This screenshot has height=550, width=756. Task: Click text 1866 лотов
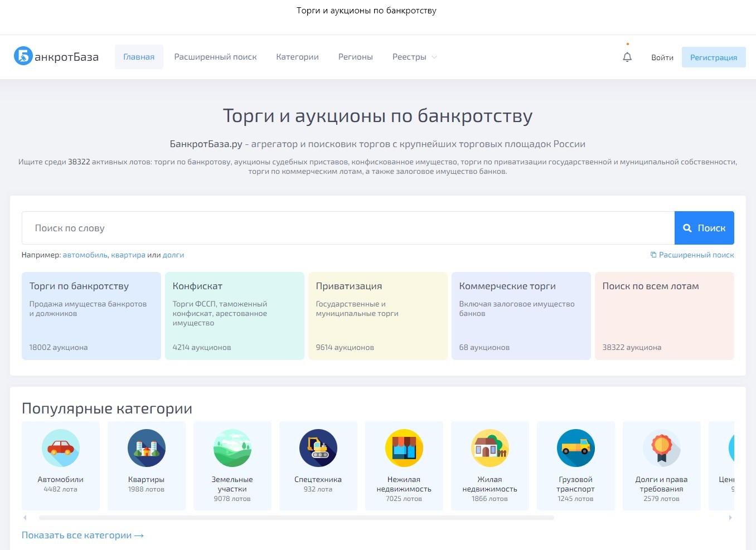click(x=490, y=499)
